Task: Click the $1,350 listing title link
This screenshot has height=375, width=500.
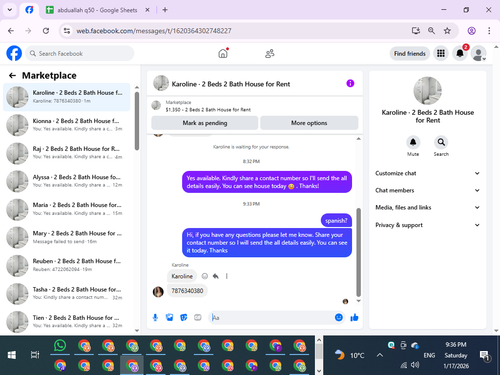Action: pos(208,110)
